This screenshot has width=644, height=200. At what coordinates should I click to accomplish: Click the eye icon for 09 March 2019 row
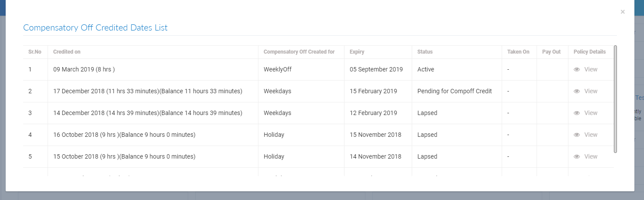click(577, 69)
